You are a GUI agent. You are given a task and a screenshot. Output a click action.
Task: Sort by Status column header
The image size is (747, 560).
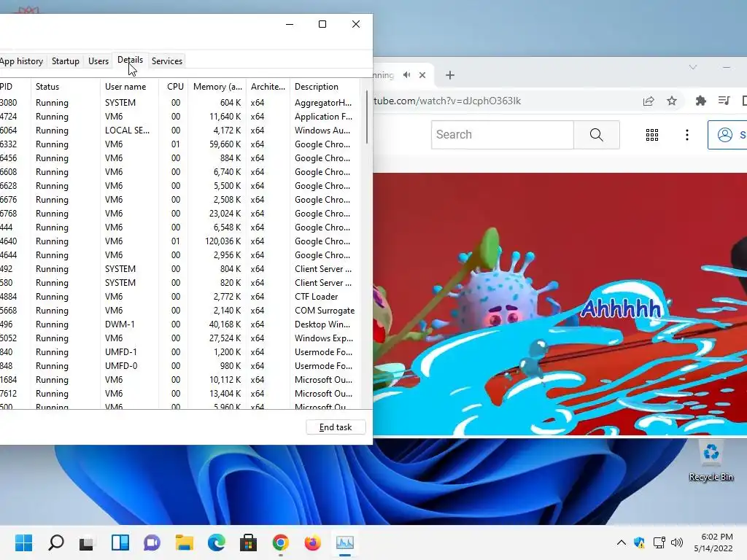point(65,87)
